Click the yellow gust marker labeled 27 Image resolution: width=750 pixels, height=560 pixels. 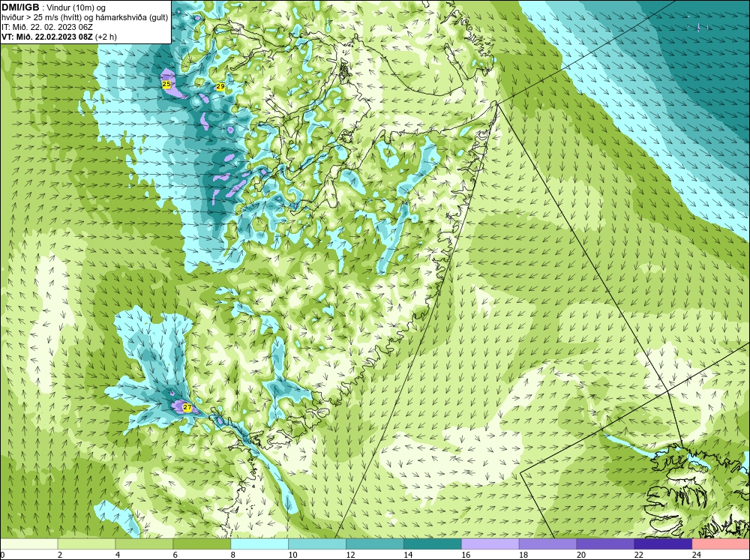pyautogui.click(x=187, y=408)
